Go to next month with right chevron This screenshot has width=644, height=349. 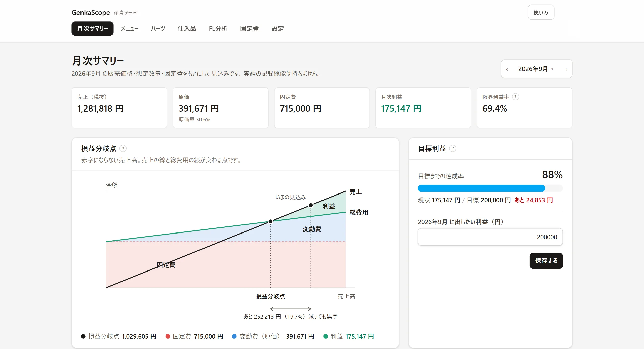566,69
